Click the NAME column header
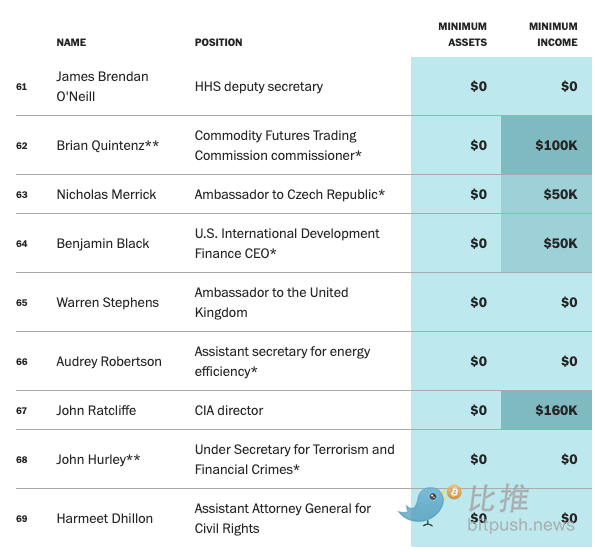Screen dimensions: 595x552 pos(71,42)
